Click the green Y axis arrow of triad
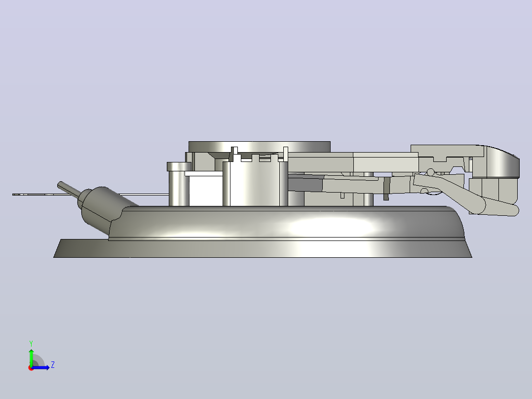This screenshot has width=532, height=399. click(31, 357)
